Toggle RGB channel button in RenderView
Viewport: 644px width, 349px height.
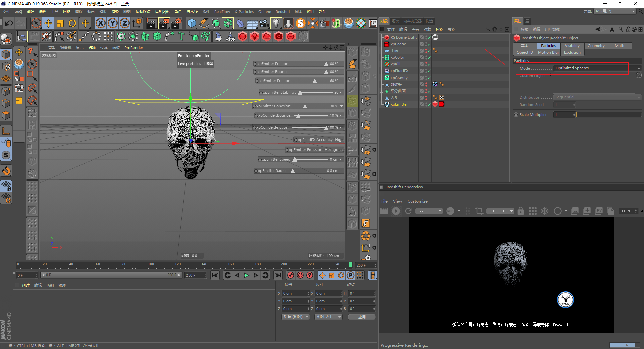coord(450,211)
